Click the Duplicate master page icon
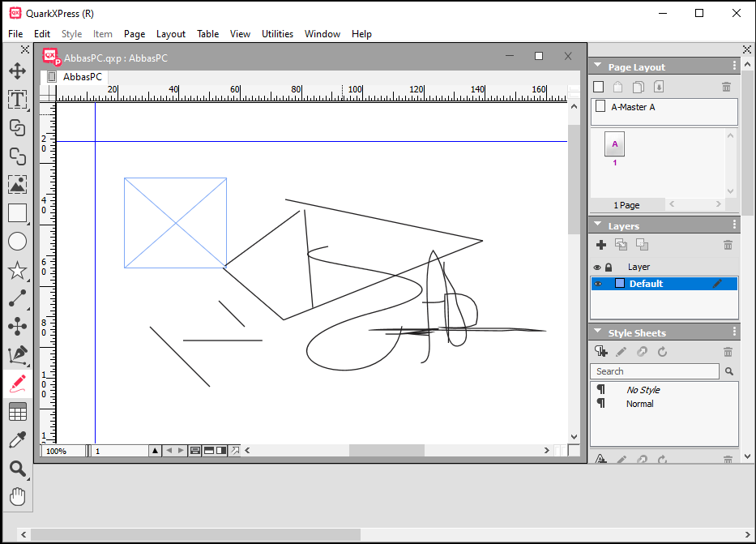The height and width of the screenshot is (544, 756). [x=638, y=87]
